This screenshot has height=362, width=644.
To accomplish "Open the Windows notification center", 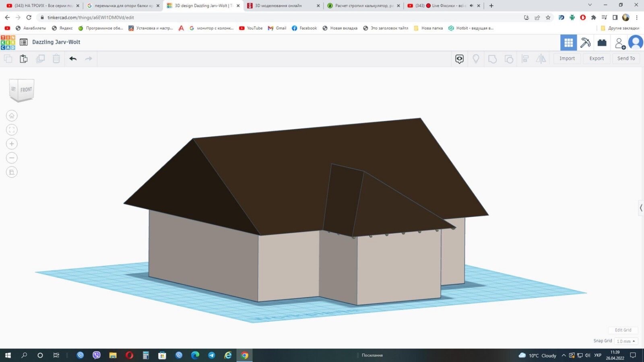I will [x=633, y=355].
